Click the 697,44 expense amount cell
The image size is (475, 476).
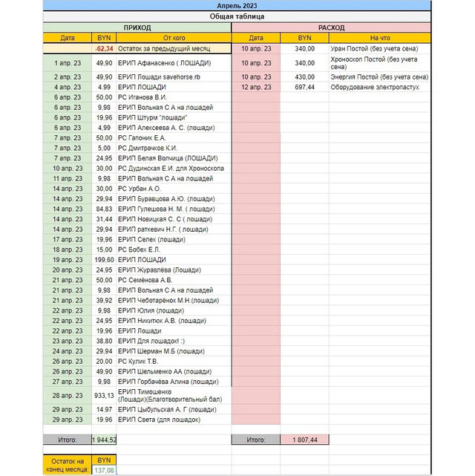[x=304, y=87]
